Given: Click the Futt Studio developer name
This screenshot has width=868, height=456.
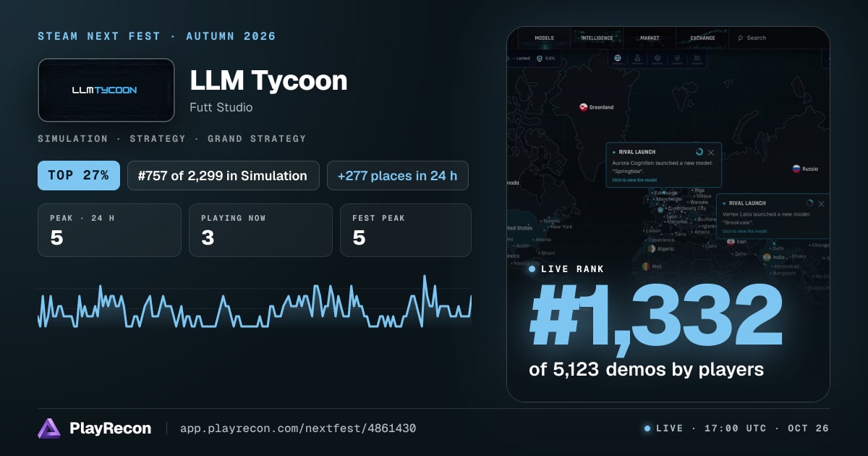Looking at the screenshot, I should [x=221, y=107].
